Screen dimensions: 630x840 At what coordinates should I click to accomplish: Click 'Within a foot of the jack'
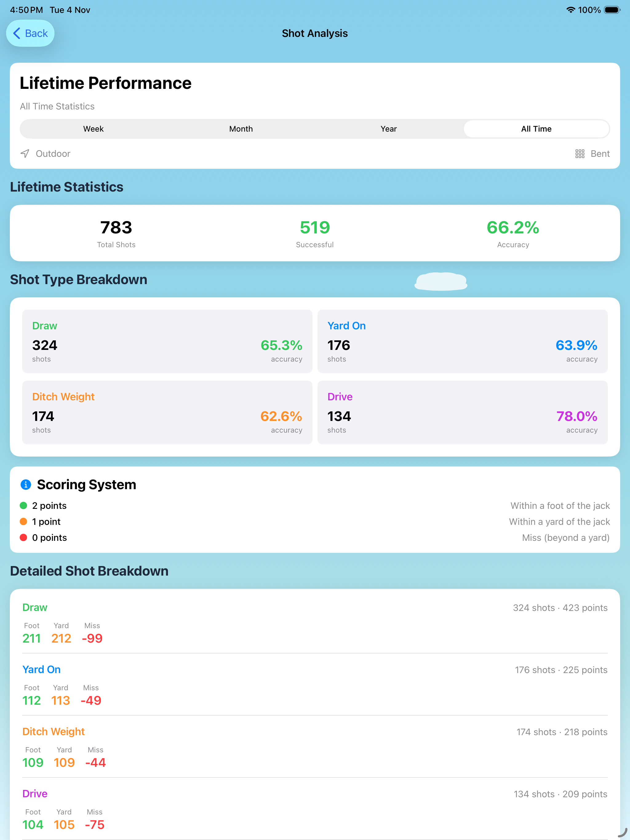tap(560, 505)
